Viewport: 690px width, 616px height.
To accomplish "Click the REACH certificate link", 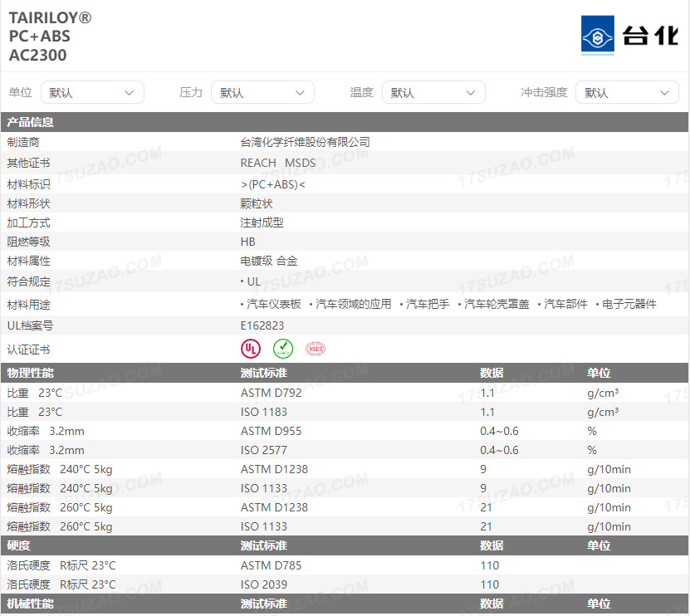I will coord(258,163).
